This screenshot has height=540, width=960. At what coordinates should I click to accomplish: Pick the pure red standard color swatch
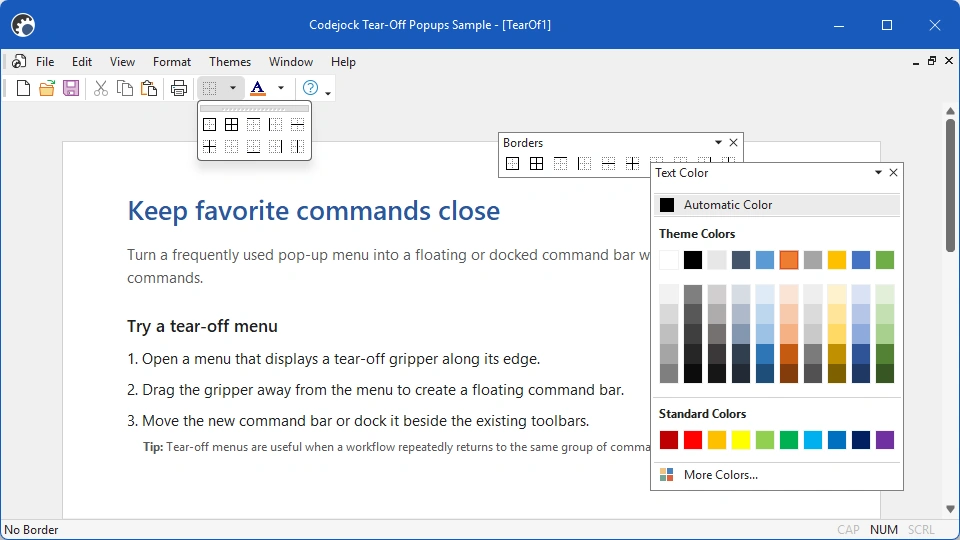[692, 440]
